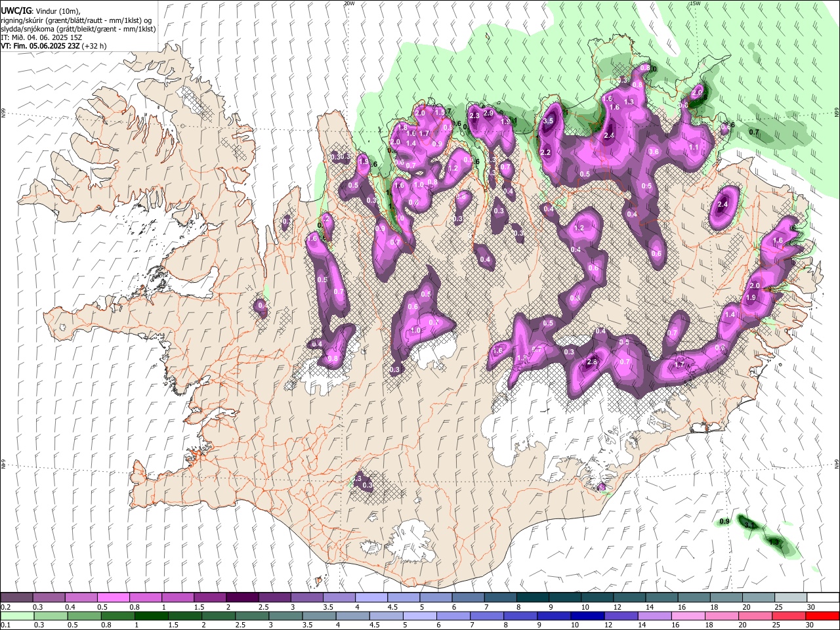Select pale grey snow swatch between 25 and 30
Image resolution: width=840 pixels, height=630 pixels.
pyautogui.click(x=791, y=597)
